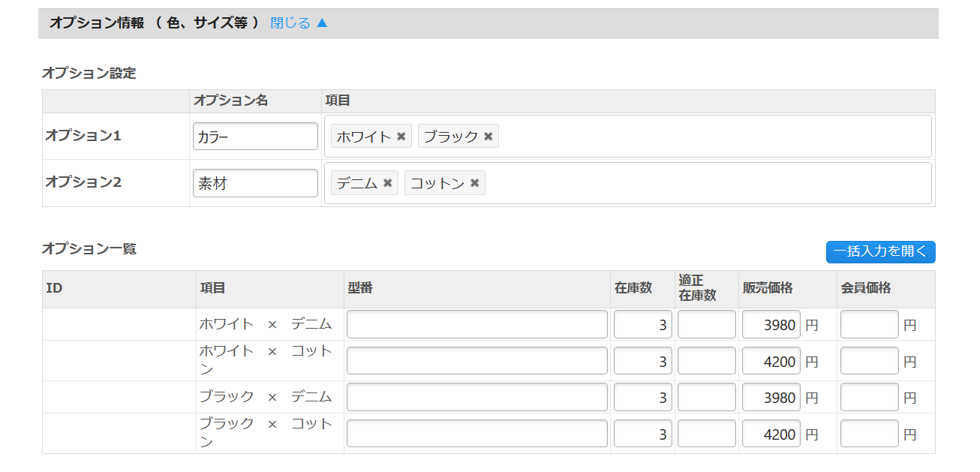
Task: Remove the ブラック tag from Option 1
Action: pyautogui.click(x=488, y=137)
